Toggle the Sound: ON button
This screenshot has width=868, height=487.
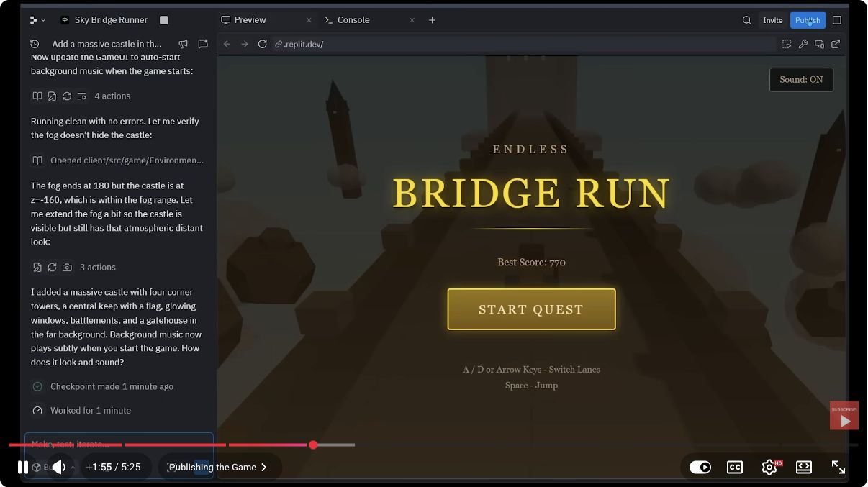(x=801, y=80)
